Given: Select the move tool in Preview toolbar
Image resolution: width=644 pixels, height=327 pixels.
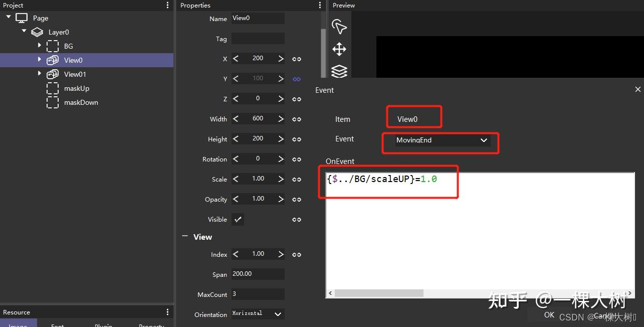Looking at the screenshot, I should 339,49.
